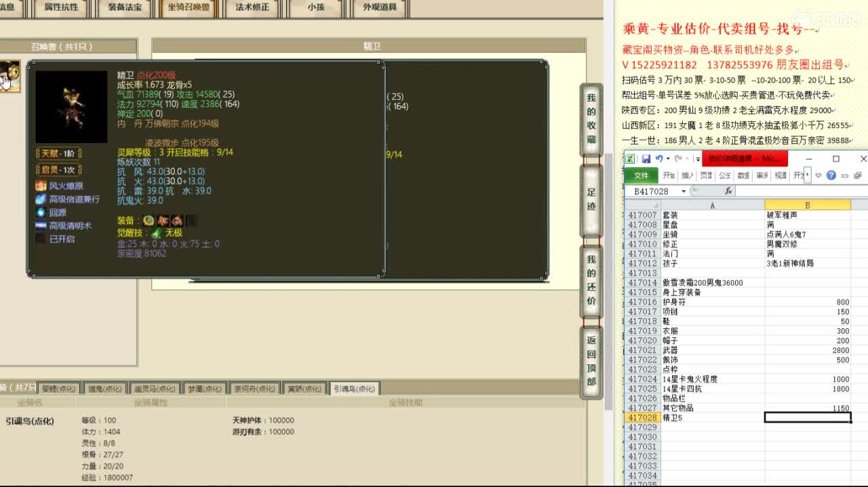
Task: Click the Excel ribbon minimize heart-shaped icon
Action: (818, 176)
